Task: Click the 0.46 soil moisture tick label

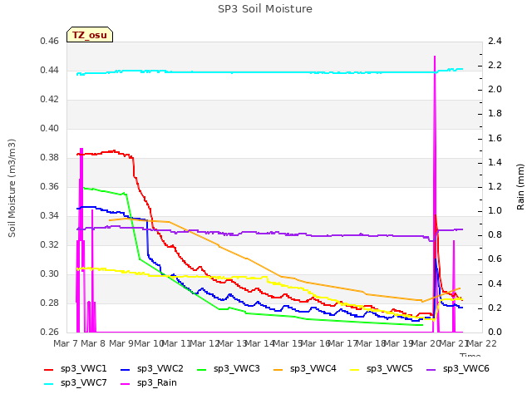Action: tap(50, 41)
